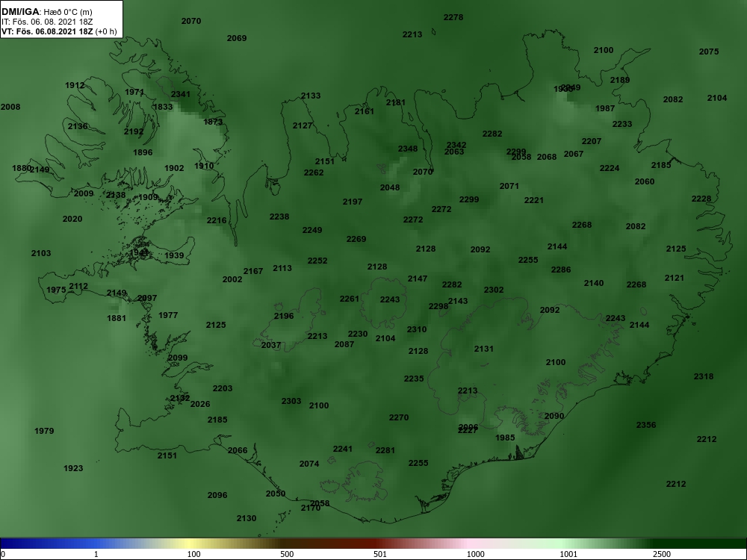Click the map value 2286
747x560 pixels.
click(561, 270)
